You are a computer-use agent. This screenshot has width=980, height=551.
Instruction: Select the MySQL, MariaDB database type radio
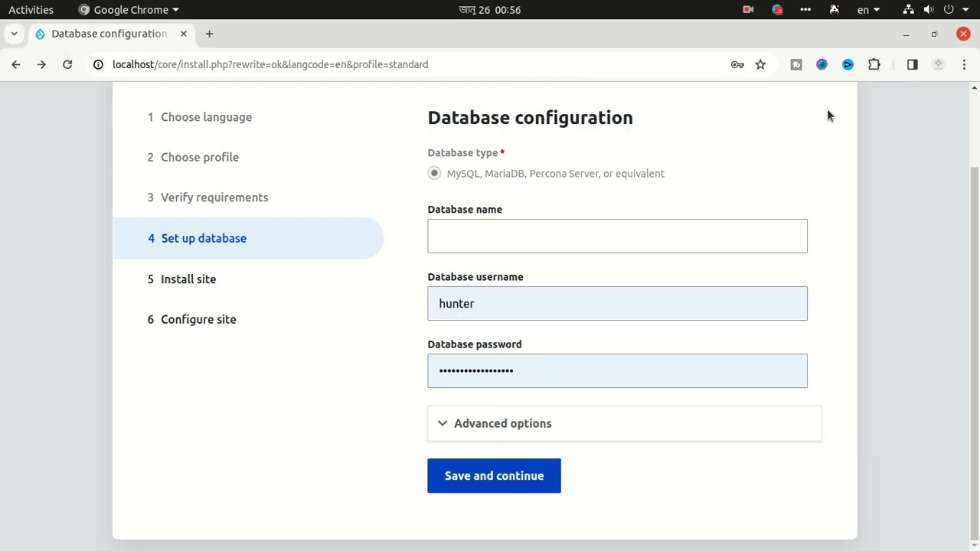[x=435, y=174]
